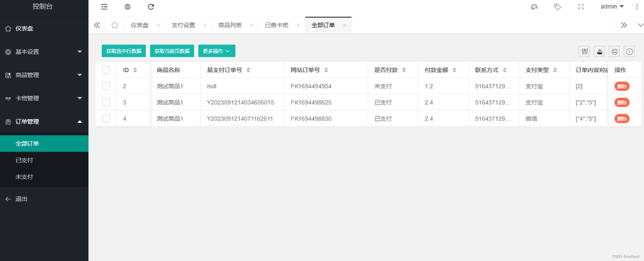Sort by 付款金额 column
The image size is (644, 261).
click(x=454, y=70)
